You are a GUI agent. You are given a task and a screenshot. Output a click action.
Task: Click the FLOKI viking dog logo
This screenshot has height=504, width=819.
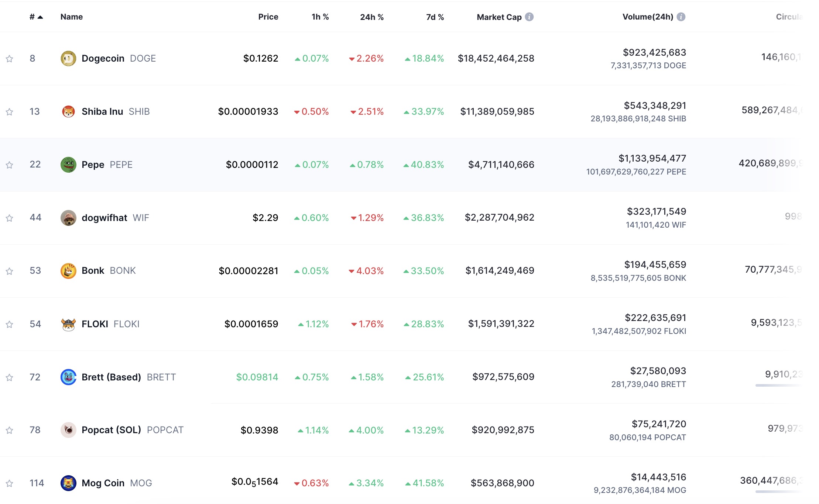[x=68, y=324]
